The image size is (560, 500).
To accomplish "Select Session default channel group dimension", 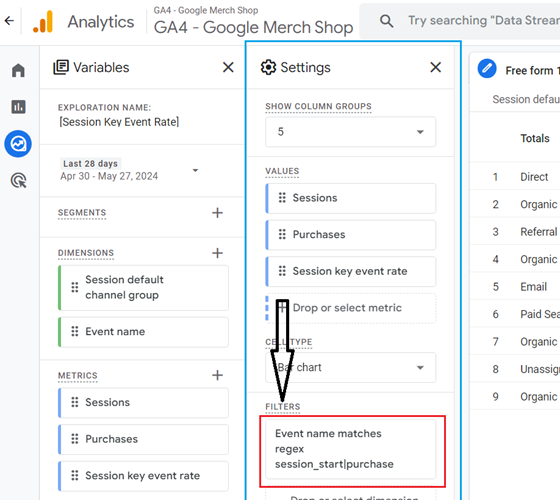I will point(143,288).
